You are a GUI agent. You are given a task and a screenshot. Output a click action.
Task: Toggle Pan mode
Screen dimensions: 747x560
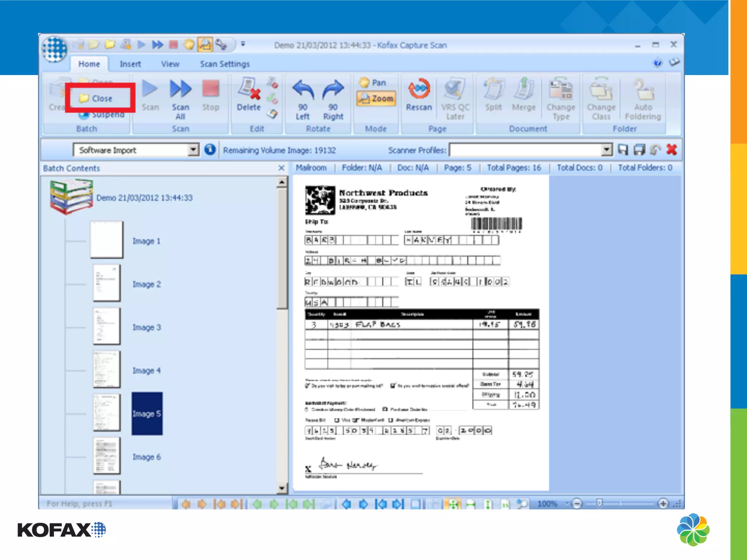(x=373, y=83)
